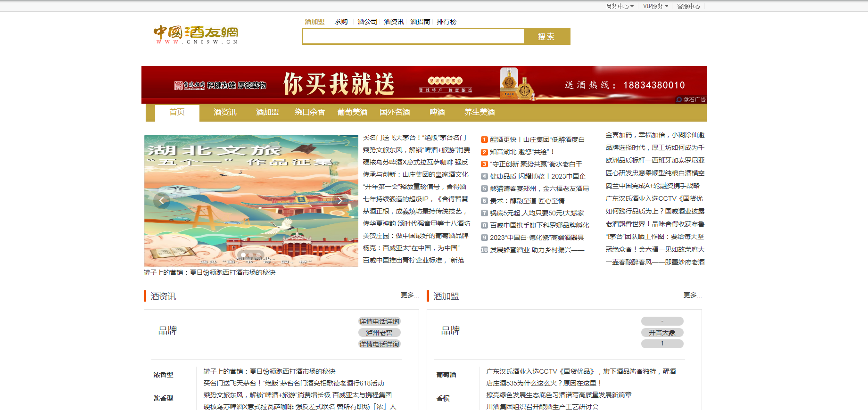Viewport: 868px width, 410px height.
Task: Open 国外名酒 in main navigation
Action: click(395, 112)
